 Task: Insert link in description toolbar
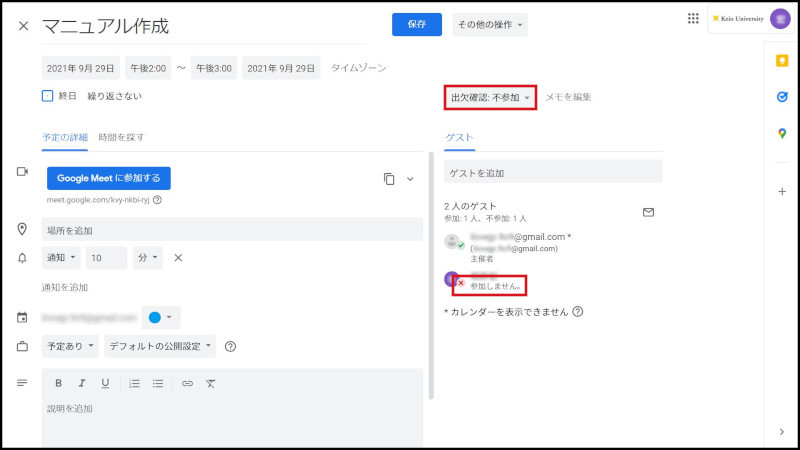(x=187, y=383)
